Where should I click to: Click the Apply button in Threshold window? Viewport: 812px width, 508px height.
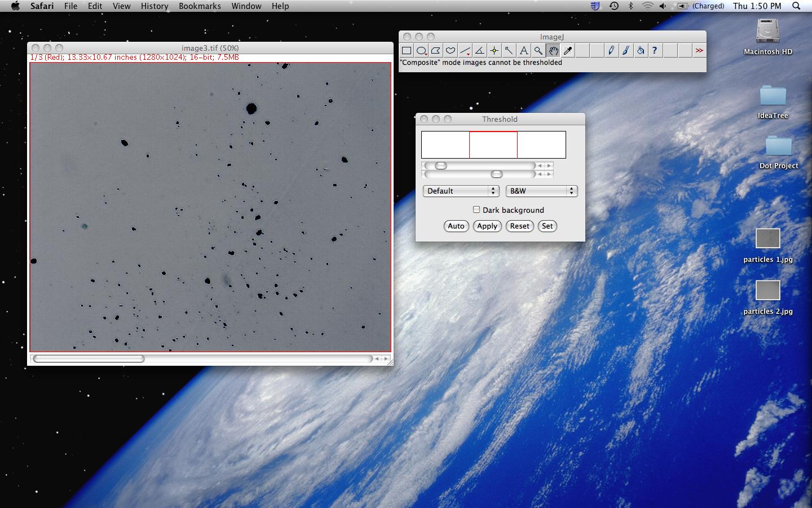[487, 226]
